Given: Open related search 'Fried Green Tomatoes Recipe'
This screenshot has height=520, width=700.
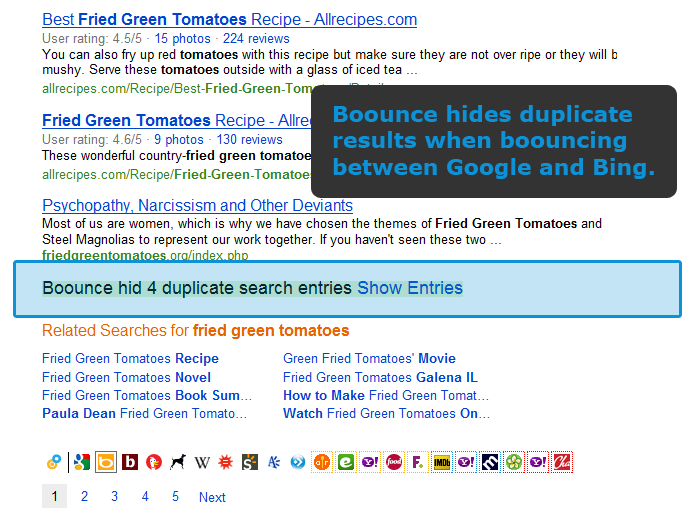Looking at the screenshot, I should click(130, 358).
